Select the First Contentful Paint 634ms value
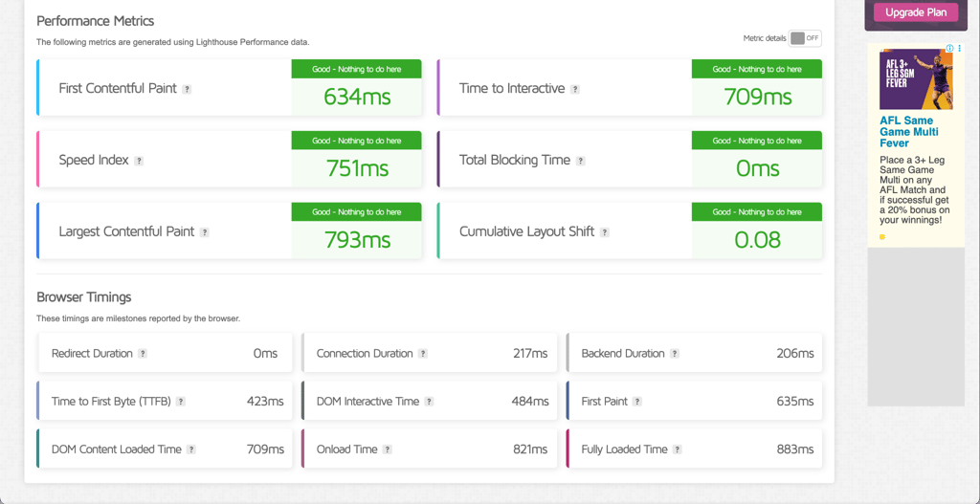980x504 pixels. tap(357, 97)
